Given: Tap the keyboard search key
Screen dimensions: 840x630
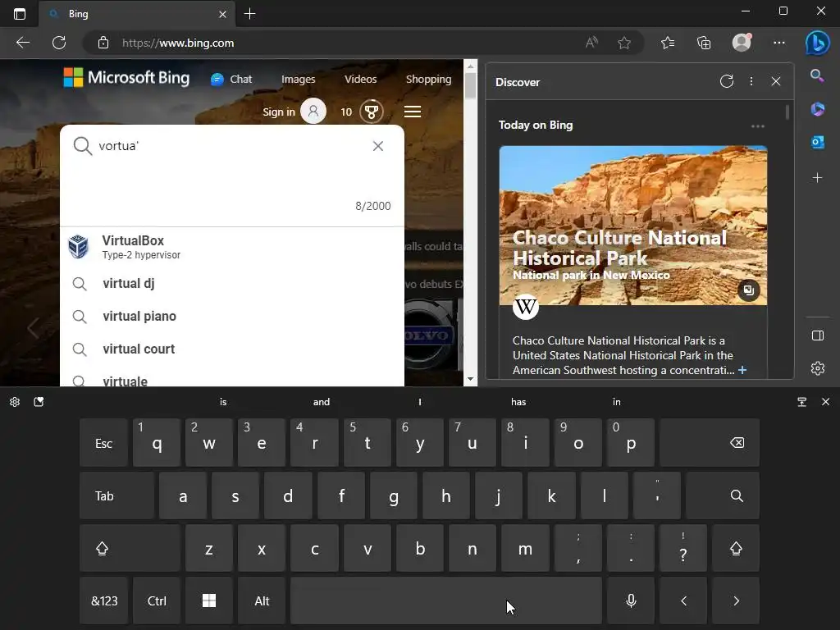Looking at the screenshot, I should (x=723, y=495).
